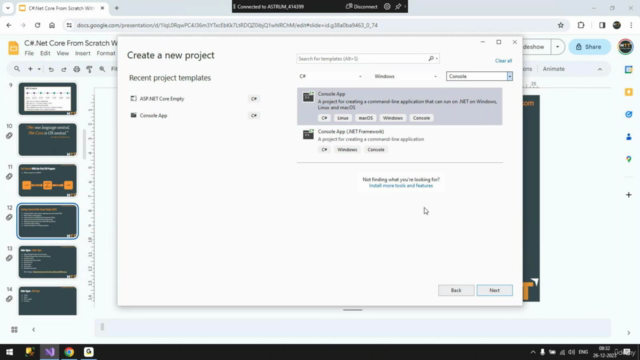
Task: Open the Animate panel
Action: [553, 69]
